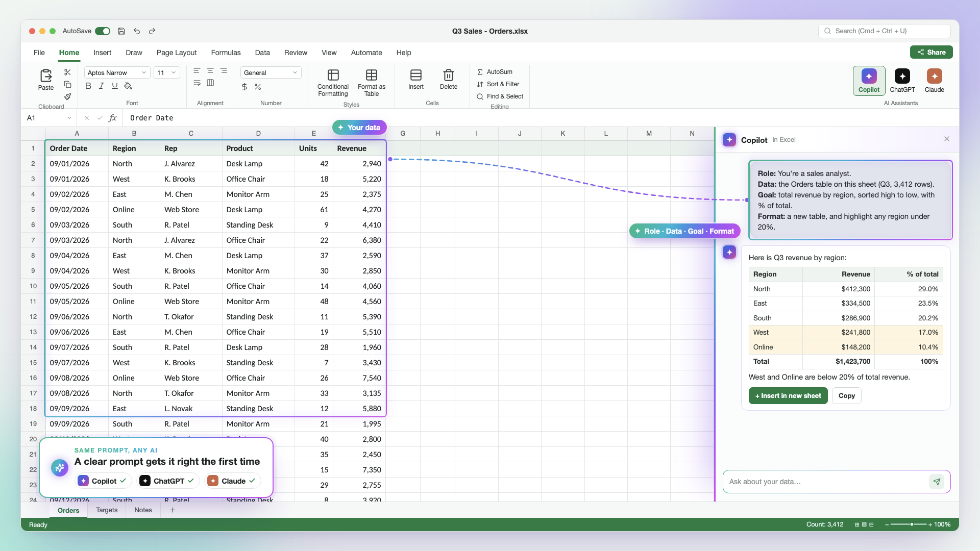Viewport: 980px width, 551px height.
Task: Toggle the Claude chip in prompt card
Action: coord(233,481)
